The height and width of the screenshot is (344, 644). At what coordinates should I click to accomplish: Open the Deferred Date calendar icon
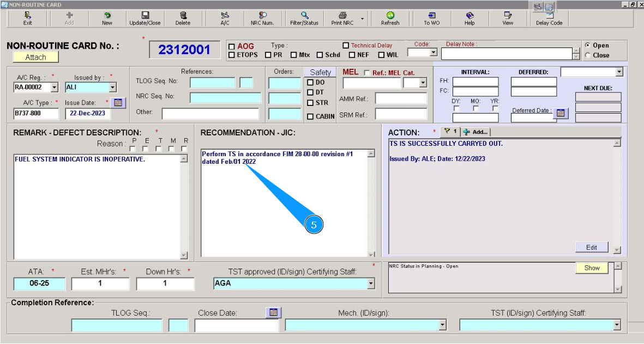click(x=561, y=112)
